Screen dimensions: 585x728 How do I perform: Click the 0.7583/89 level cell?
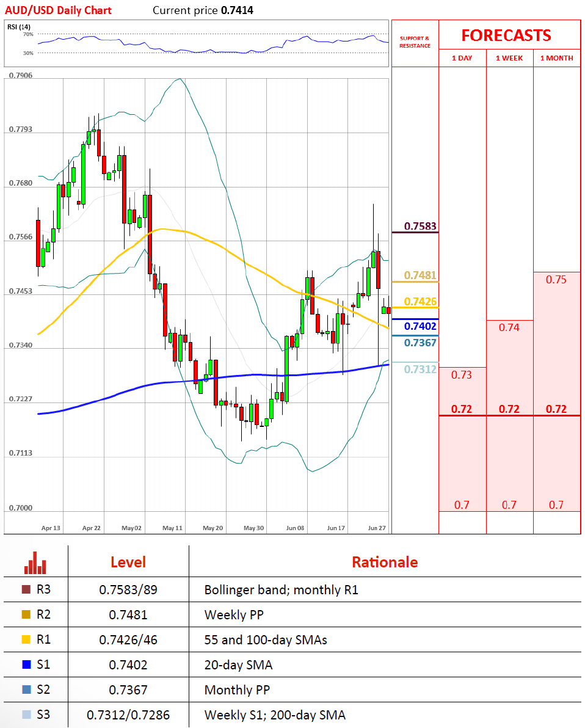tap(128, 589)
